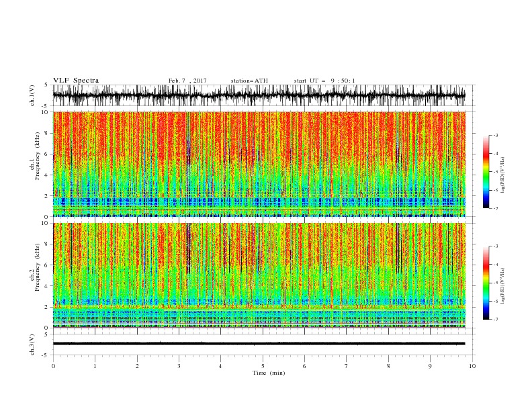Click the time axis tick "7"
The width and height of the screenshot is (532, 411).
(347, 366)
